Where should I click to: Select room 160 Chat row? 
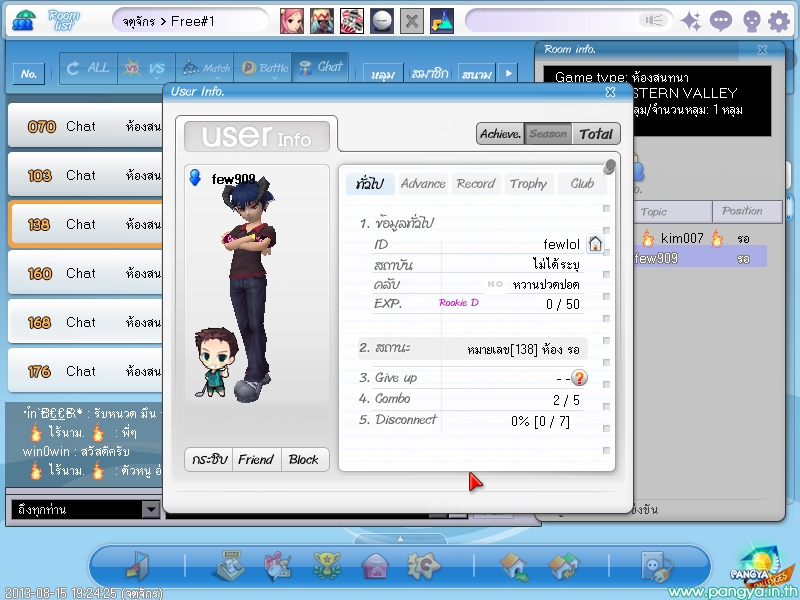click(86, 273)
